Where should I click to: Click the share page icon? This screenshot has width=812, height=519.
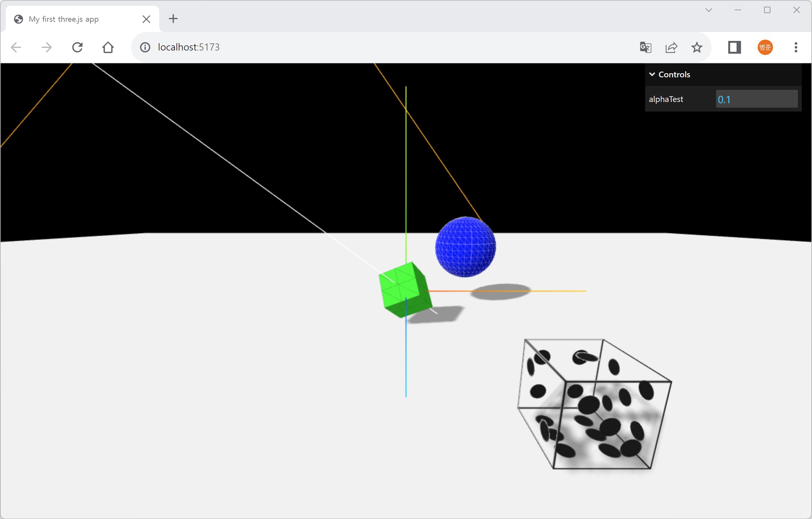point(671,47)
